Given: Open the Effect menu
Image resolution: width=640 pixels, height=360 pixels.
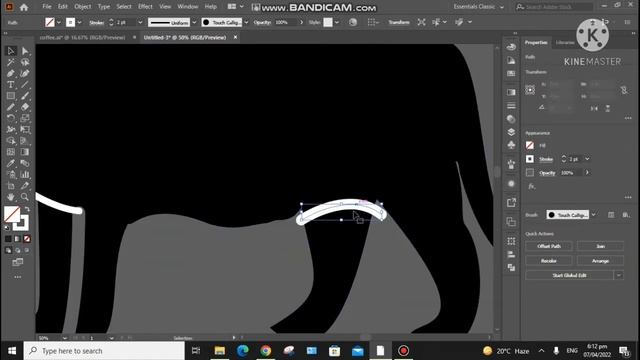Looking at the screenshot, I should (x=145, y=7).
